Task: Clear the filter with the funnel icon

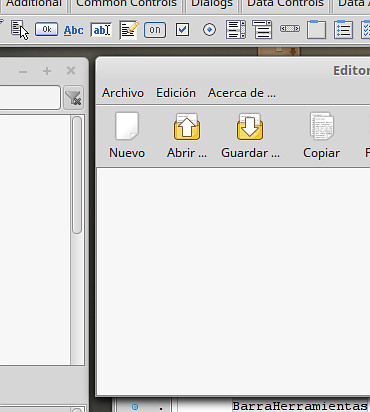Action: (x=73, y=98)
